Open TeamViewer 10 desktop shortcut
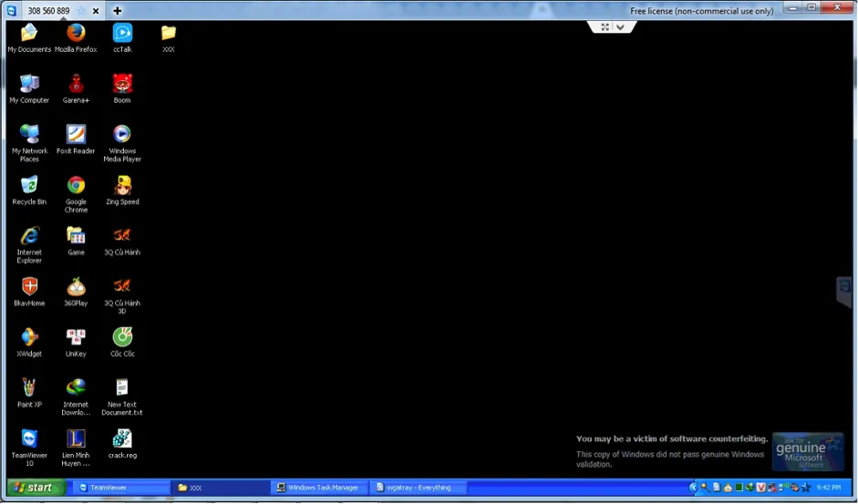Image resolution: width=858 pixels, height=504 pixels. 29,439
